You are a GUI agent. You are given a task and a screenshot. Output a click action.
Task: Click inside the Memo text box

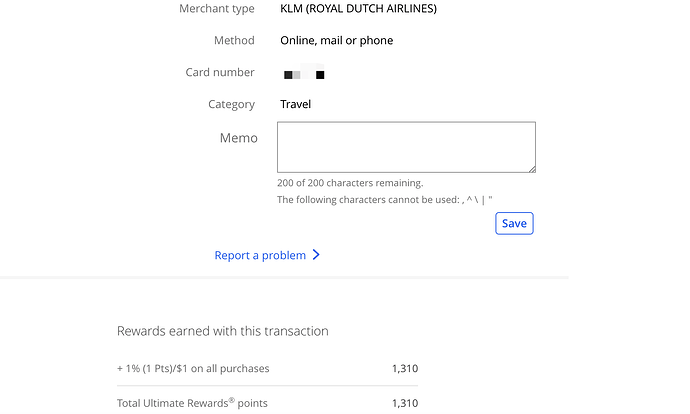[406, 147]
